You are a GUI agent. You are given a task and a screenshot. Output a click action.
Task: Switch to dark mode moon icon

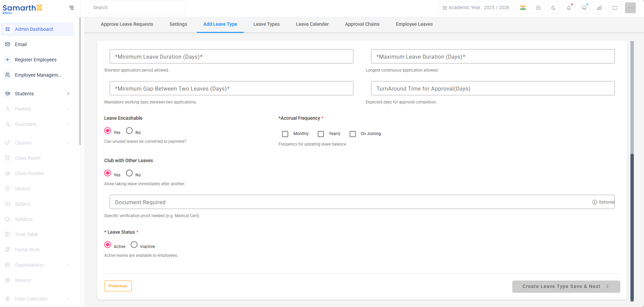point(554,8)
